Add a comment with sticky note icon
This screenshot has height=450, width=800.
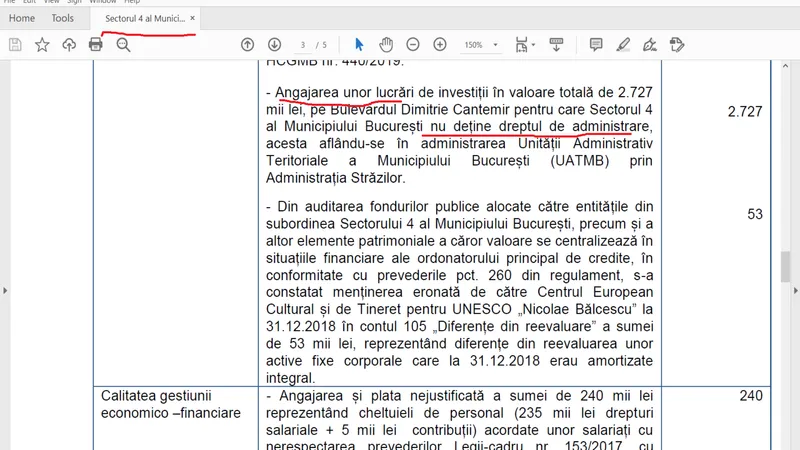pos(596,45)
